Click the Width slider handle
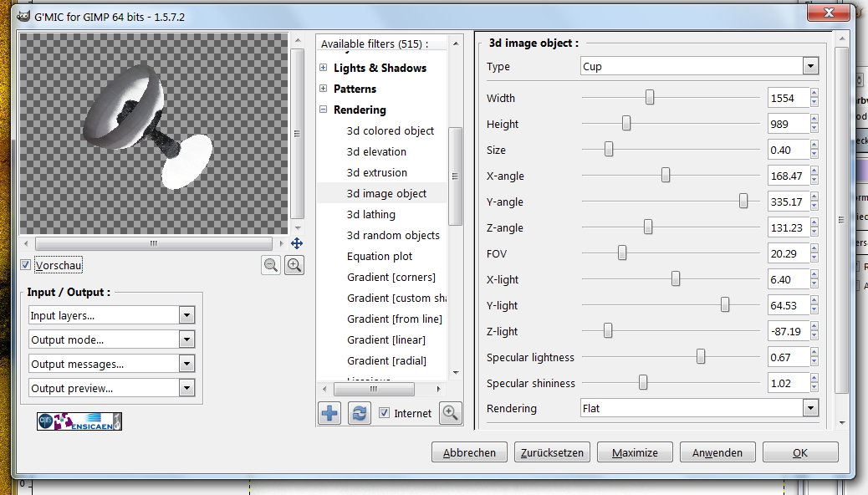The image size is (868, 495). 650,98
